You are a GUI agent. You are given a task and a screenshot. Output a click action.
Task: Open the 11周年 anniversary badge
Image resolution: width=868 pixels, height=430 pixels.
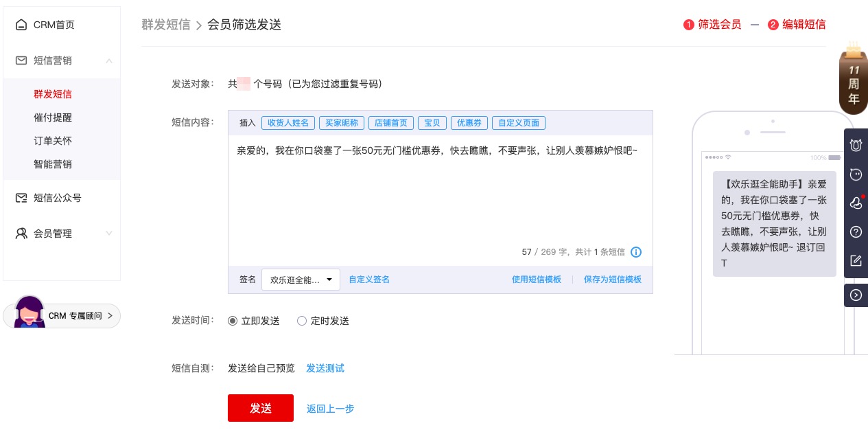point(853,79)
